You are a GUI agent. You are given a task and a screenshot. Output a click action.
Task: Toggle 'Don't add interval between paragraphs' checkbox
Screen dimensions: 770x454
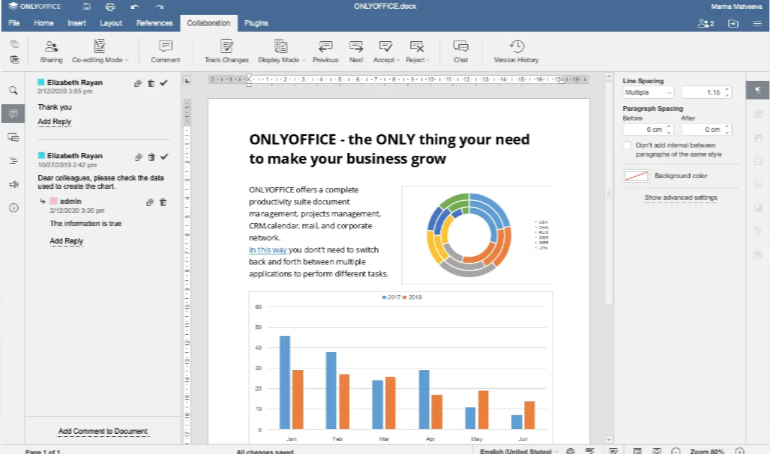click(627, 145)
